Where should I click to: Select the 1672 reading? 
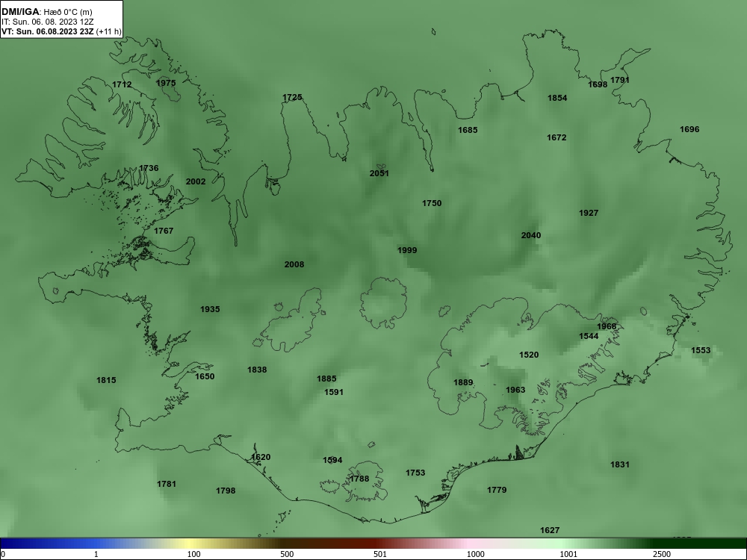point(557,137)
